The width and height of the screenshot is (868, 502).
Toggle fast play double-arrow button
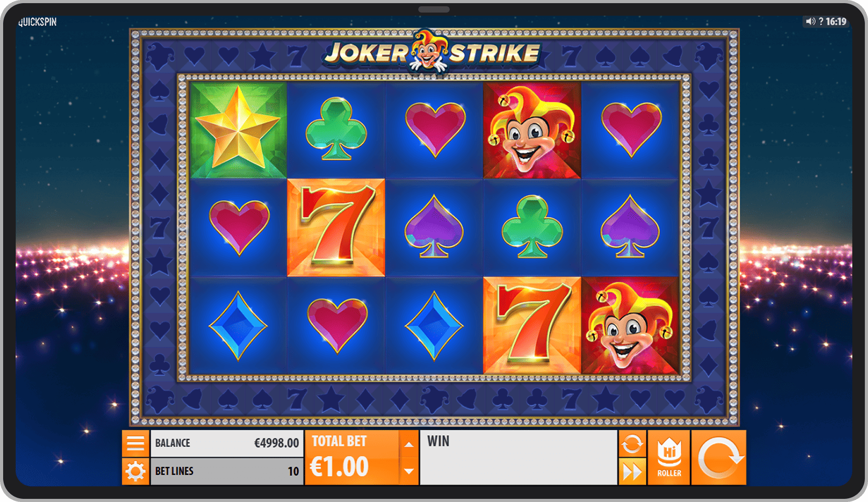632,472
